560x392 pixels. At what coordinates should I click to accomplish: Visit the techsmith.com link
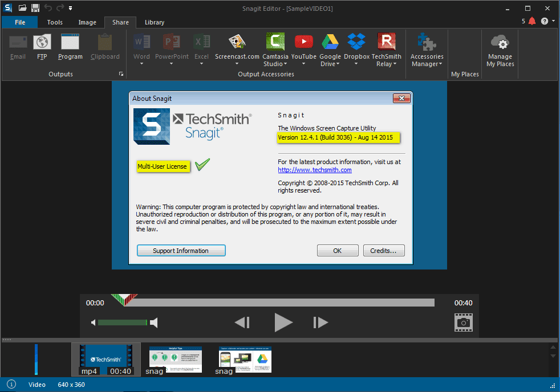[315, 170]
